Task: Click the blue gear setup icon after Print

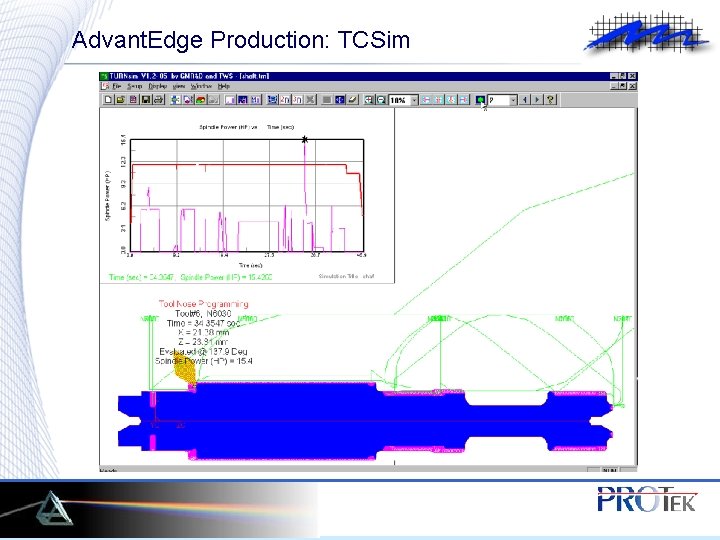Action: (x=175, y=100)
